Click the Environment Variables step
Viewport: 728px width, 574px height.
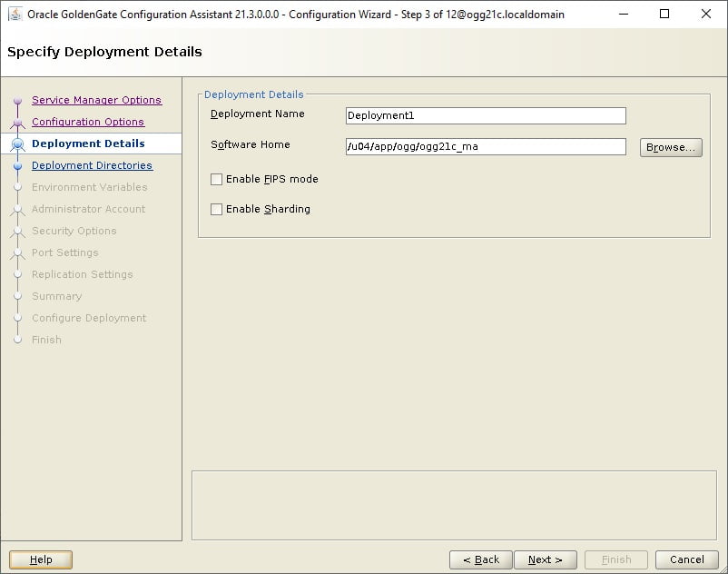click(x=90, y=187)
